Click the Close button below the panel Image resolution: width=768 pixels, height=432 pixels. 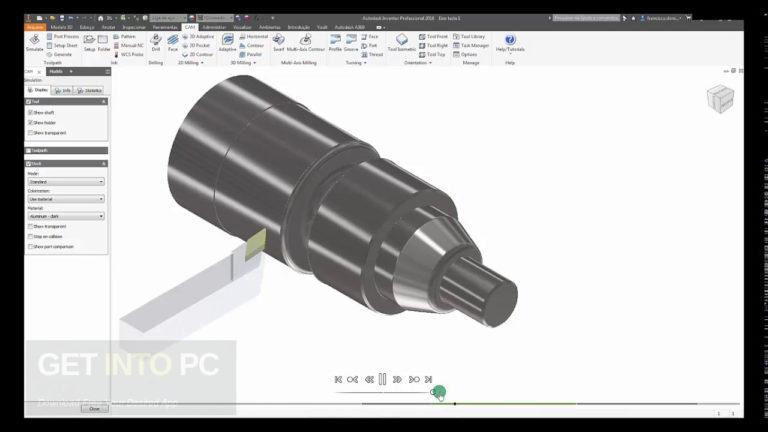(x=95, y=408)
